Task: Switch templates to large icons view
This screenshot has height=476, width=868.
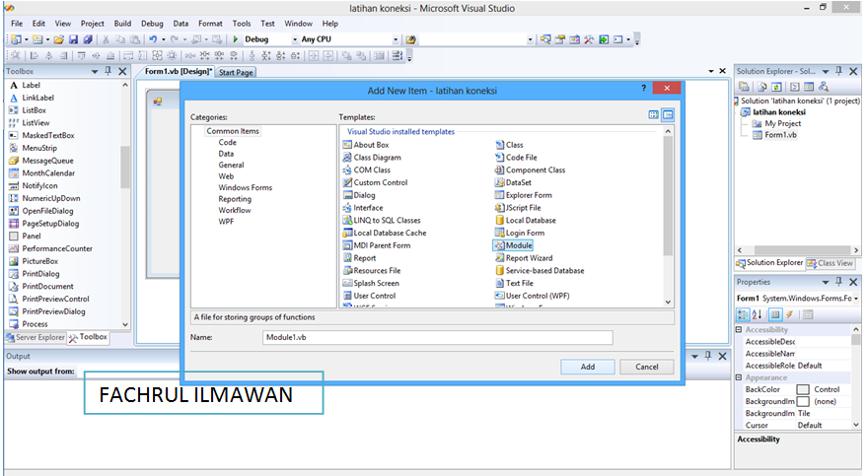Action: point(654,115)
